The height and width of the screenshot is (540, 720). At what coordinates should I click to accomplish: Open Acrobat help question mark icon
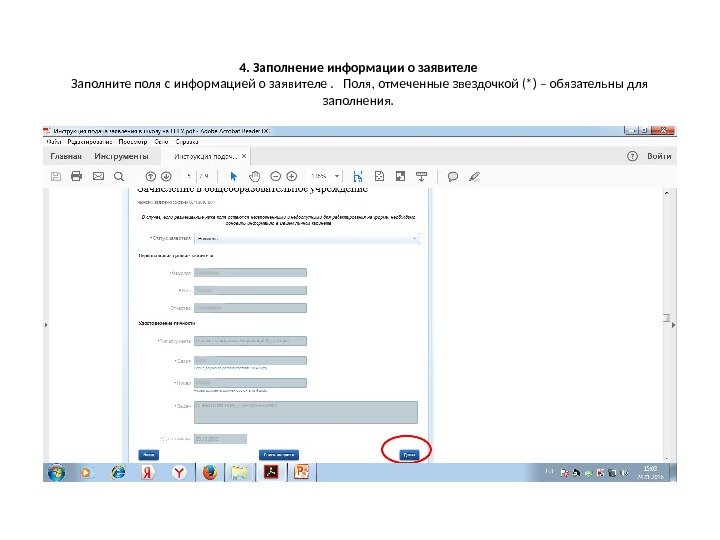click(632, 156)
